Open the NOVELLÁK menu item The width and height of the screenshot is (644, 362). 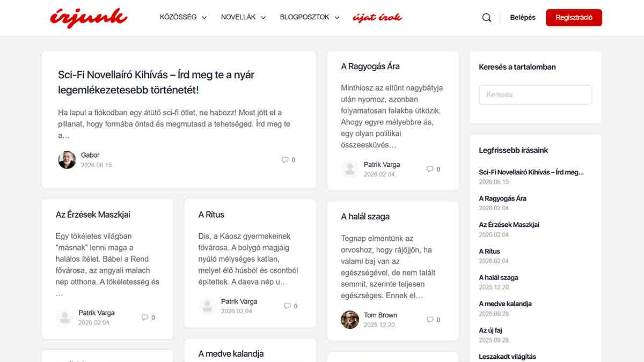pos(238,17)
